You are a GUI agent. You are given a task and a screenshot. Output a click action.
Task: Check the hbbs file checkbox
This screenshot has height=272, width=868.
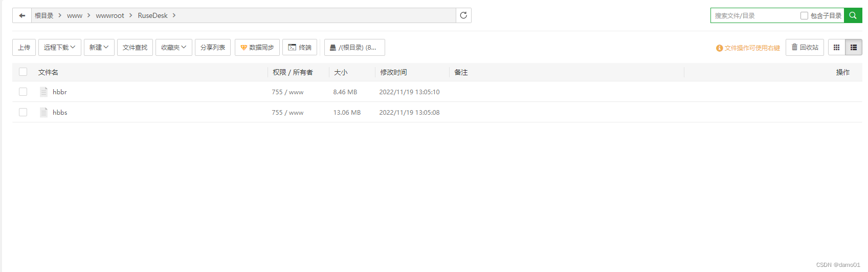pyautogui.click(x=23, y=112)
